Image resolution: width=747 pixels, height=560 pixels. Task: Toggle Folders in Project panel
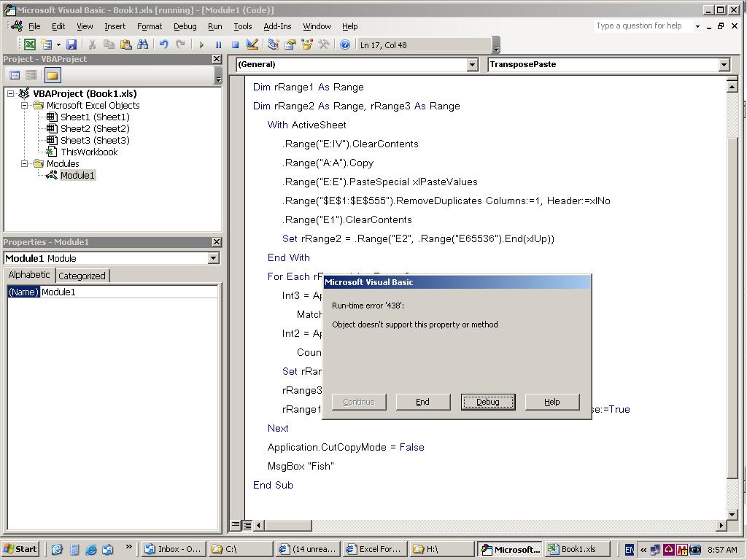coord(52,75)
